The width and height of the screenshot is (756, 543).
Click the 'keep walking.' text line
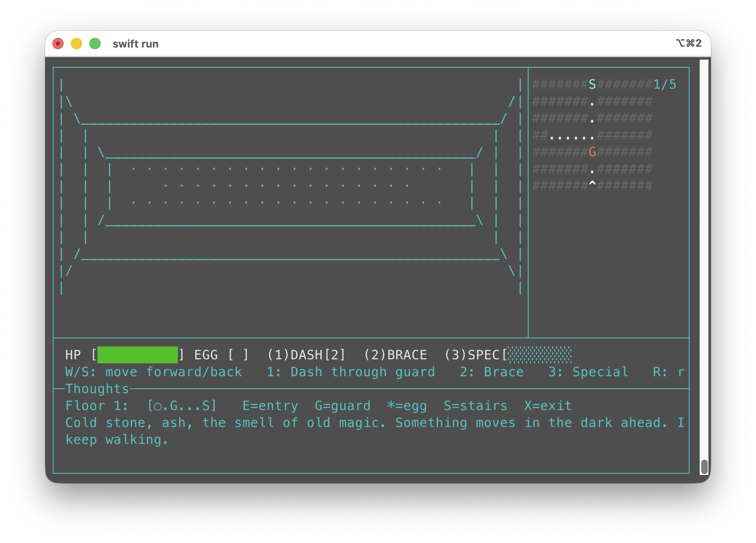117,439
